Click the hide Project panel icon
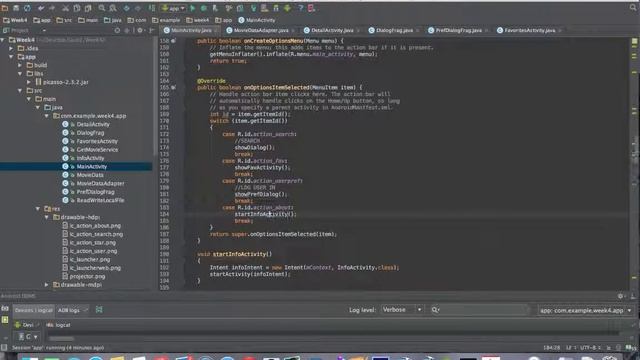 tap(151, 30)
